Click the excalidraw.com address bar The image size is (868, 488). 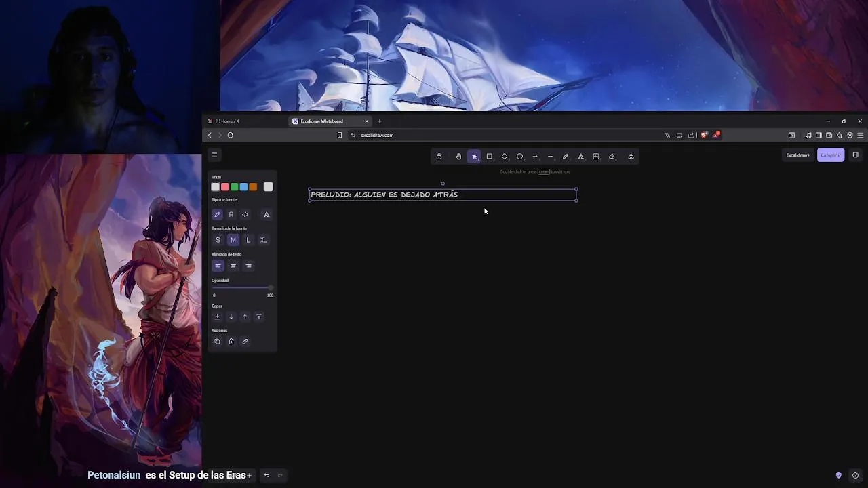point(505,135)
